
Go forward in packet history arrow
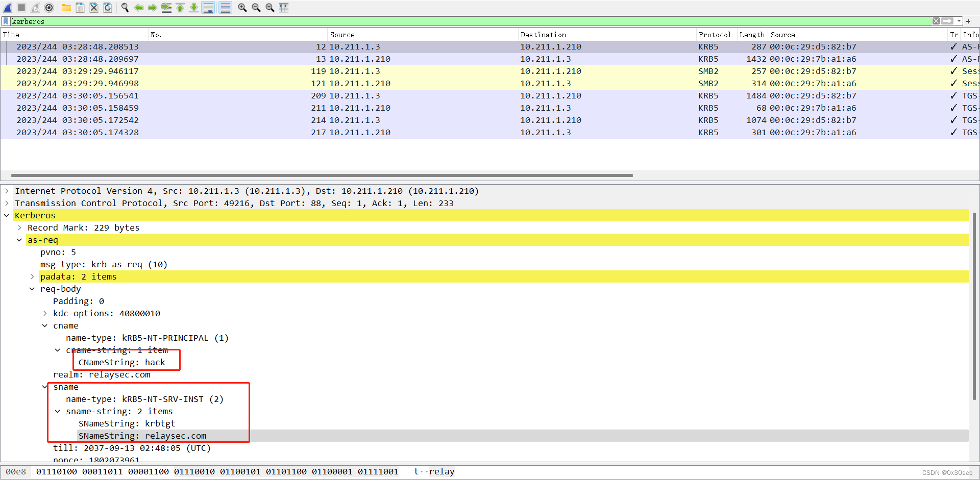point(152,8)
